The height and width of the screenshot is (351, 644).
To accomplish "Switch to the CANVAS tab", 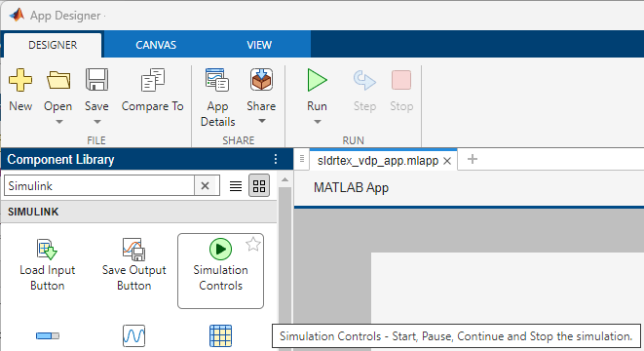I will [156, 45].
